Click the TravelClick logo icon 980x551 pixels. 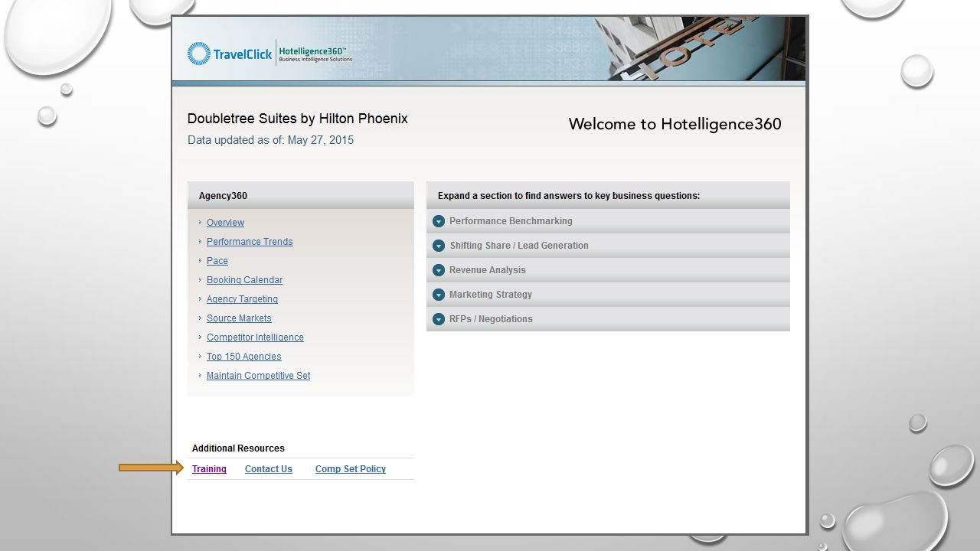(x=198, y=54)
